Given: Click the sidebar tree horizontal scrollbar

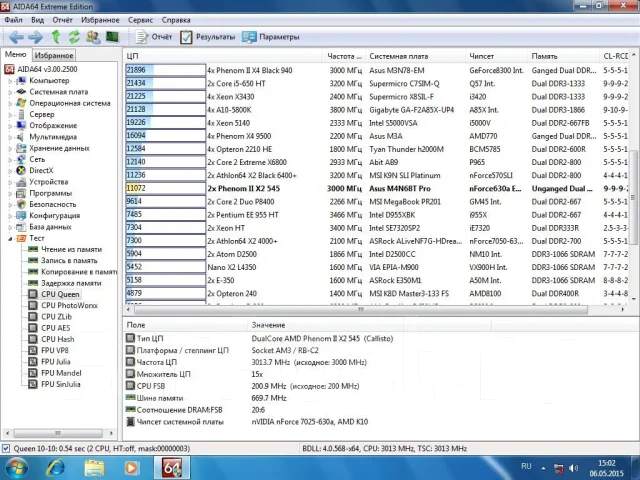Looking at the screenshot, I should [x=58, y=433].
